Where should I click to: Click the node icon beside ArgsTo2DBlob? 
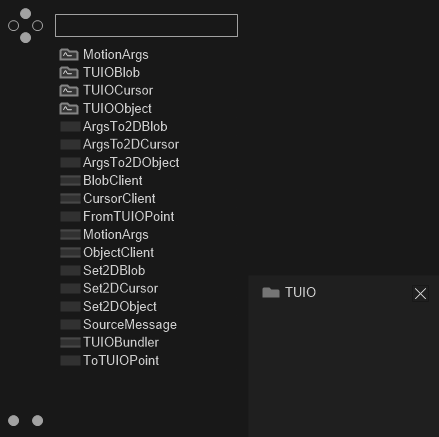coord(70,127)
